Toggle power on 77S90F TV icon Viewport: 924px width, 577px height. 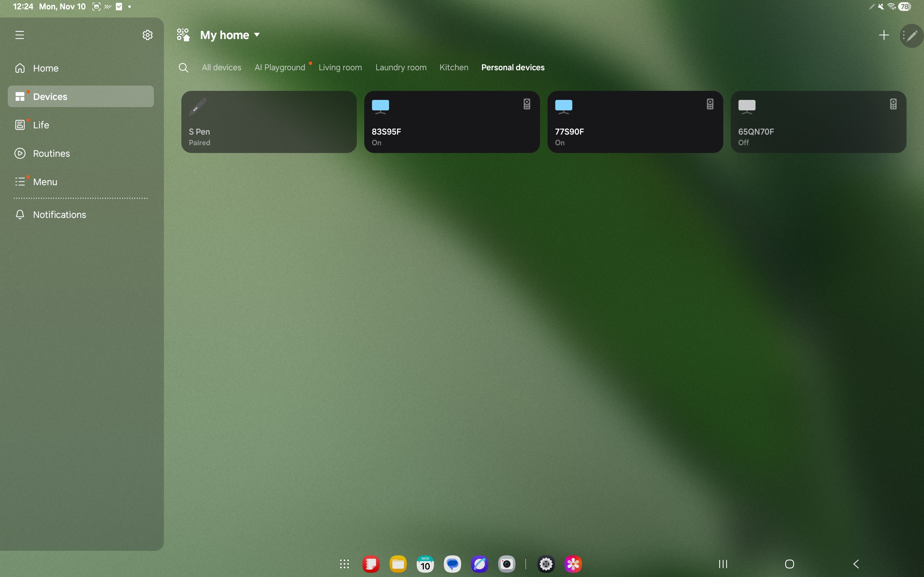click(563, 106)
